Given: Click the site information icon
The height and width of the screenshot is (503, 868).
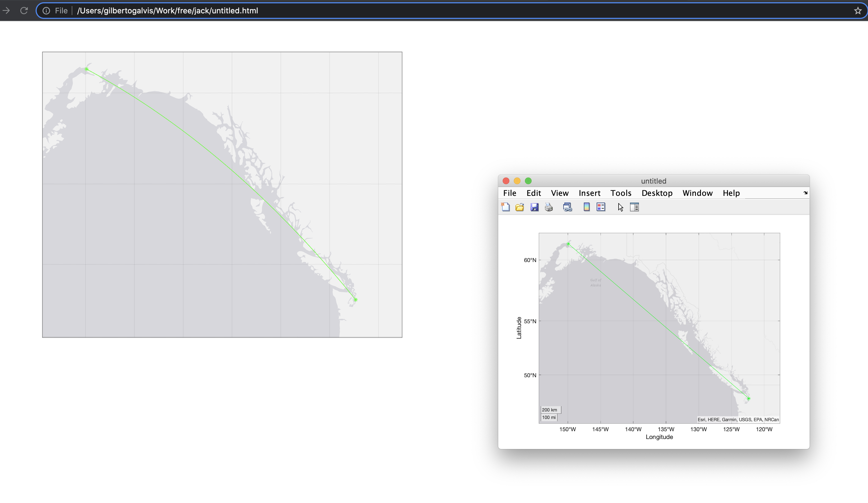Looking at the screenshot, I should 46,11.
